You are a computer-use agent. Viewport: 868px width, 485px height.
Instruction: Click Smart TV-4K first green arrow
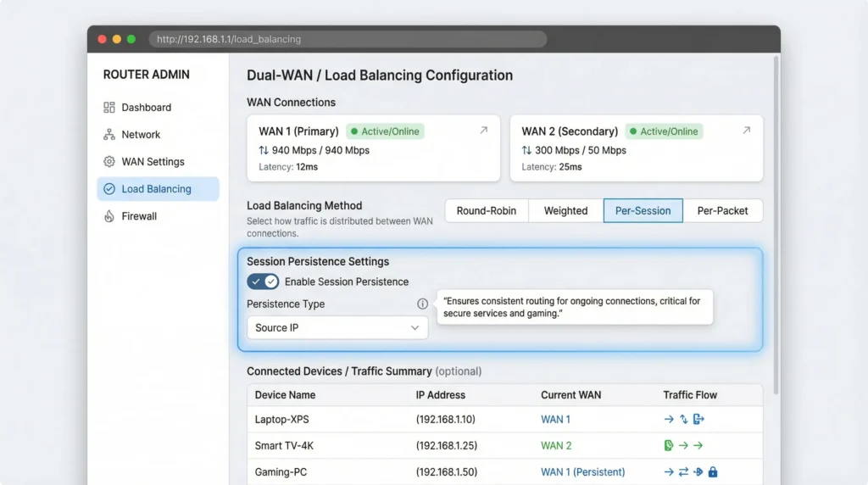684,445
